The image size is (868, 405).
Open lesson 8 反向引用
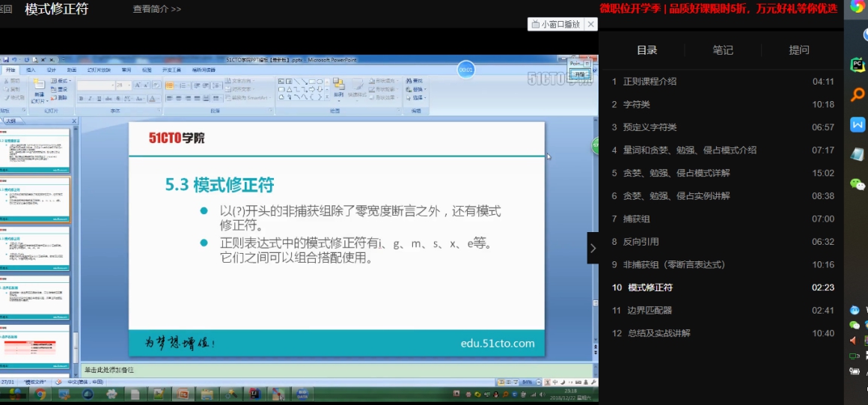722,242
